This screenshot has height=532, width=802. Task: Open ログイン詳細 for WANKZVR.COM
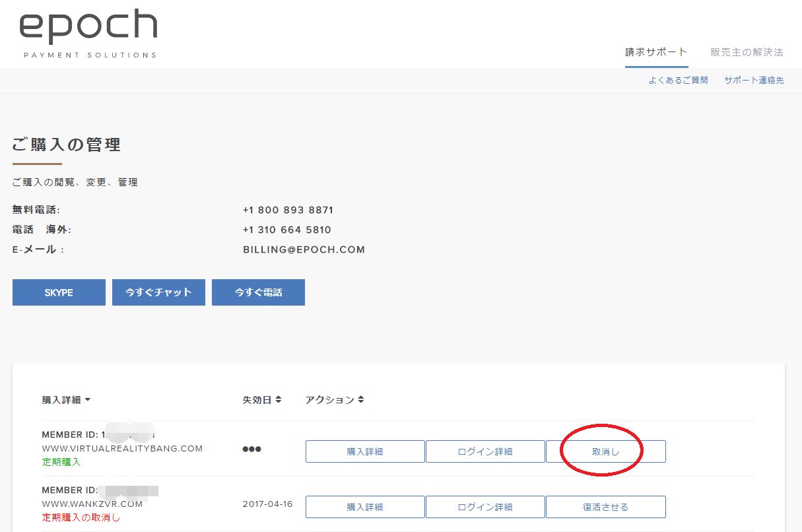pyautogui.click(x=485, y=507)
